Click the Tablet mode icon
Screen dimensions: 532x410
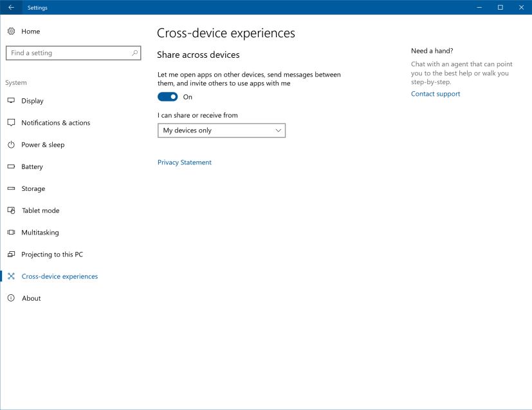11,210
